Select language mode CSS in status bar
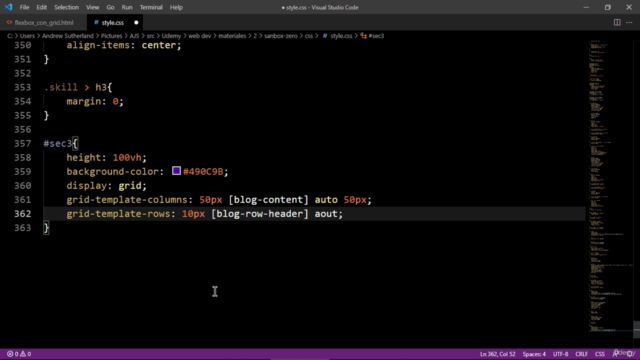 pyautogui.click(x=600, y=354)
